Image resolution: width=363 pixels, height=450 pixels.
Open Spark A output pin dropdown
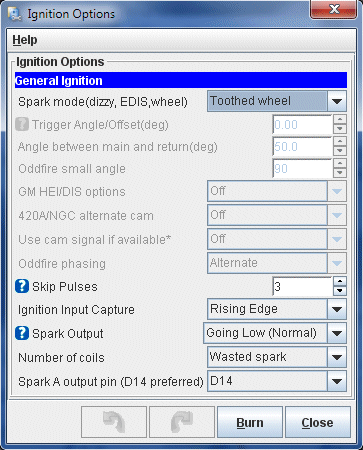pyautogui.click(x=277, y=381)
